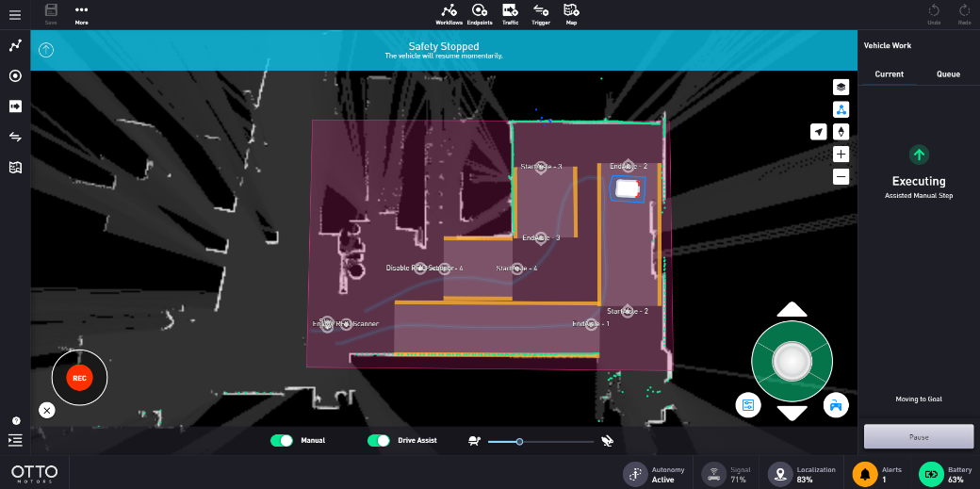Open the Endpoints tool
Image resolution: width=980 pixels, height=489 pixels.
tap(480, 13)
